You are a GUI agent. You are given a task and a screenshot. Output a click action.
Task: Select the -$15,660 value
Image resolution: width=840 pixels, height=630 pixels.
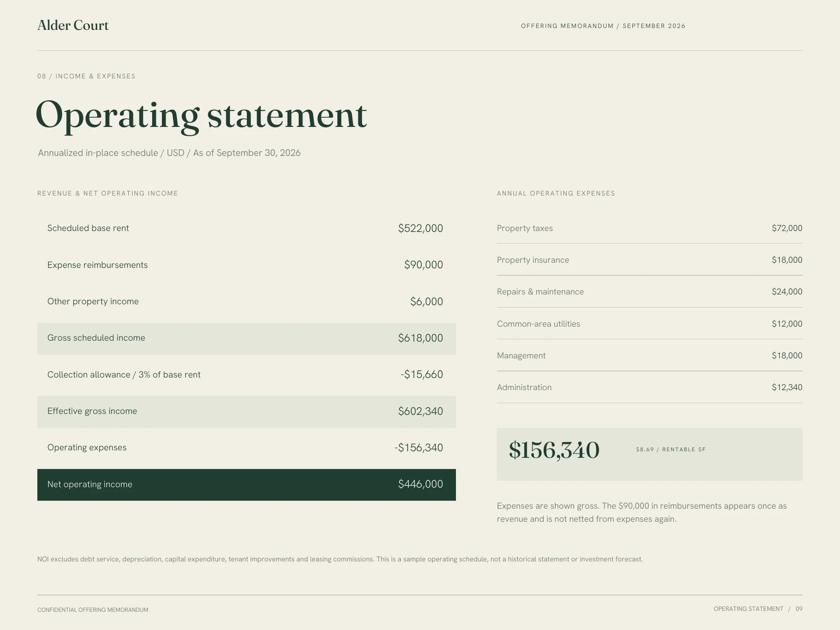[x=422, y=375]
